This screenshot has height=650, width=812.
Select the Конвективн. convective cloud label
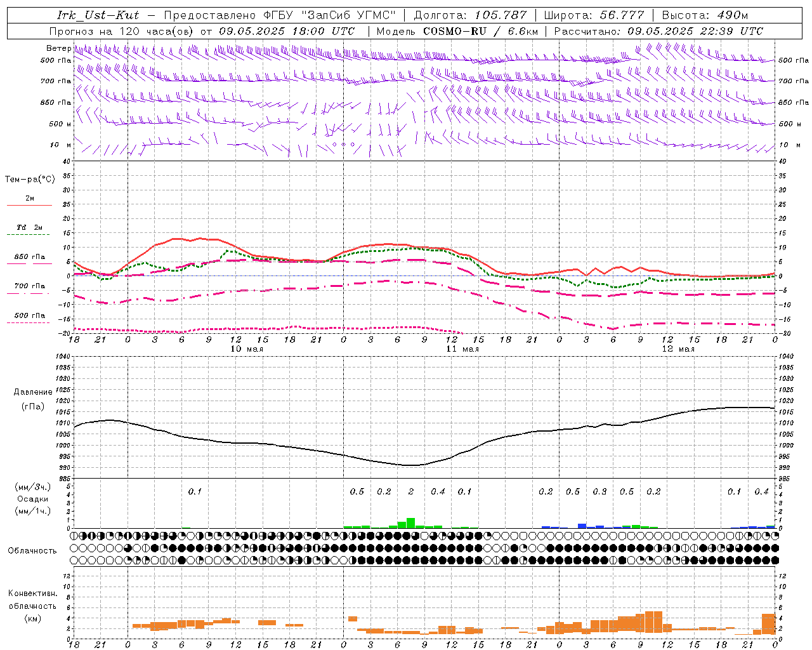(32, 594)
